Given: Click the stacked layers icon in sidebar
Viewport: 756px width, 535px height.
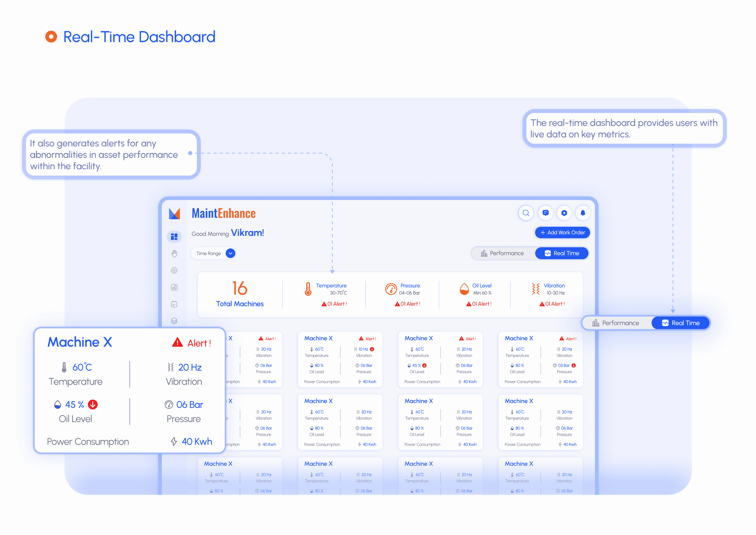Looking at the screenshot, I should pos(174,321).
